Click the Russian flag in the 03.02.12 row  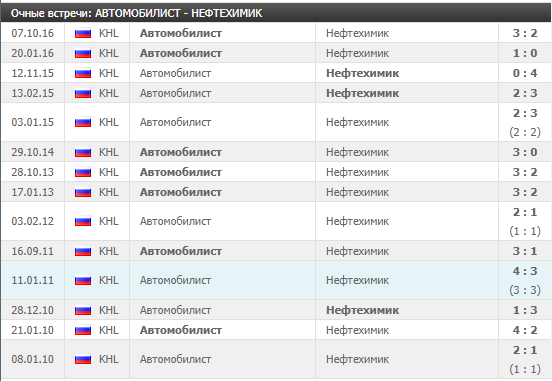[83, 221]
